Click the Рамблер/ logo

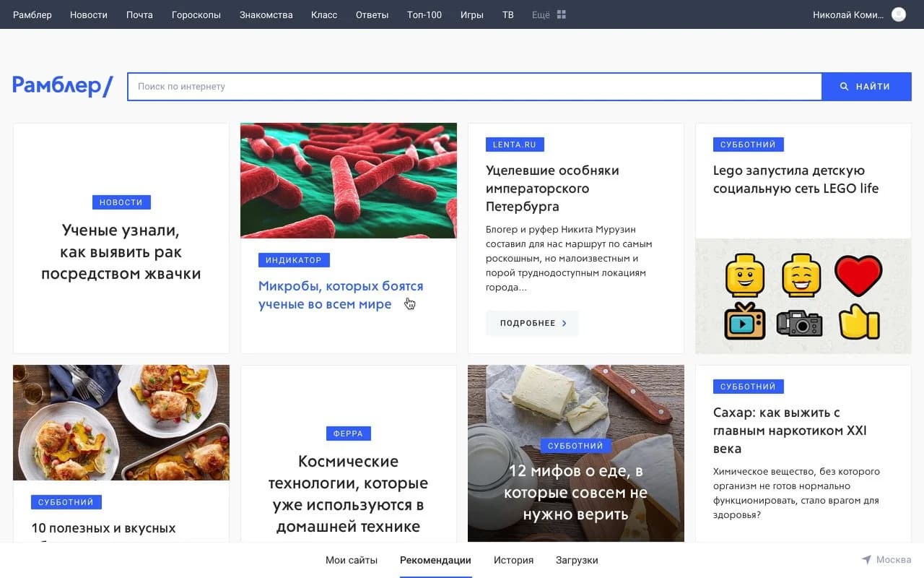tap(63, 86)
